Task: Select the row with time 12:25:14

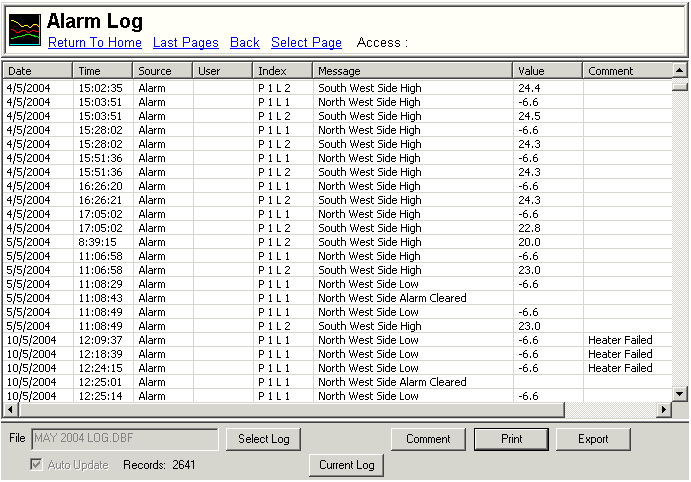Action: tap(338, 396)
